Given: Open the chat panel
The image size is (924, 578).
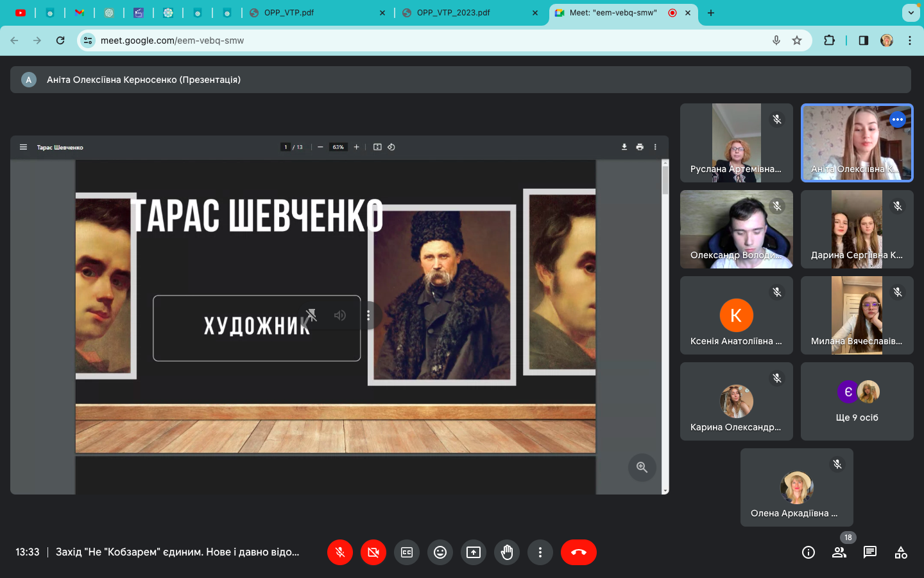Looking at the screenshot, I should click(870, 552).
